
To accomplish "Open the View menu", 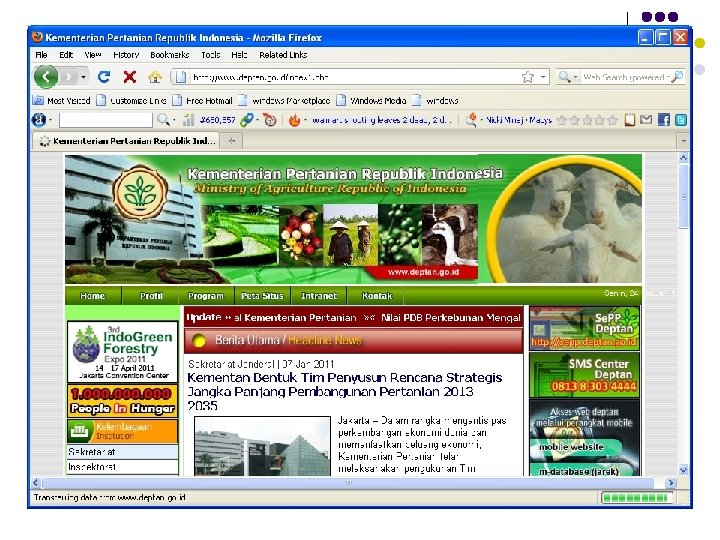I will [x=93, y=55].
